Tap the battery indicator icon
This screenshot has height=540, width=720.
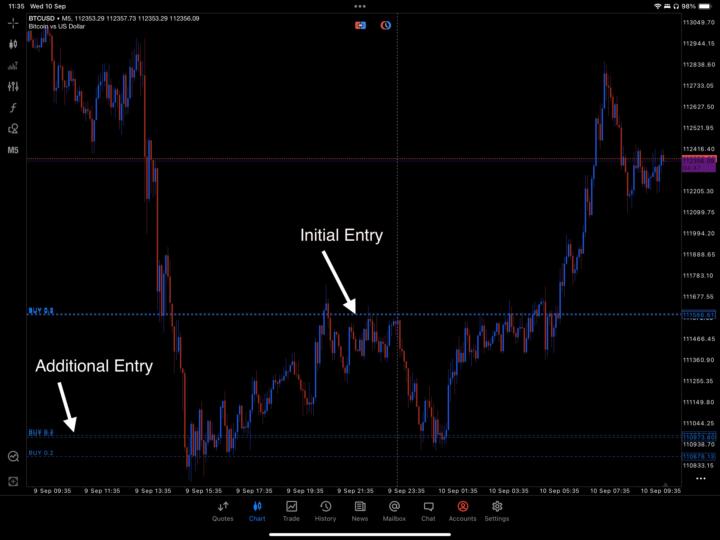[704, 6]
